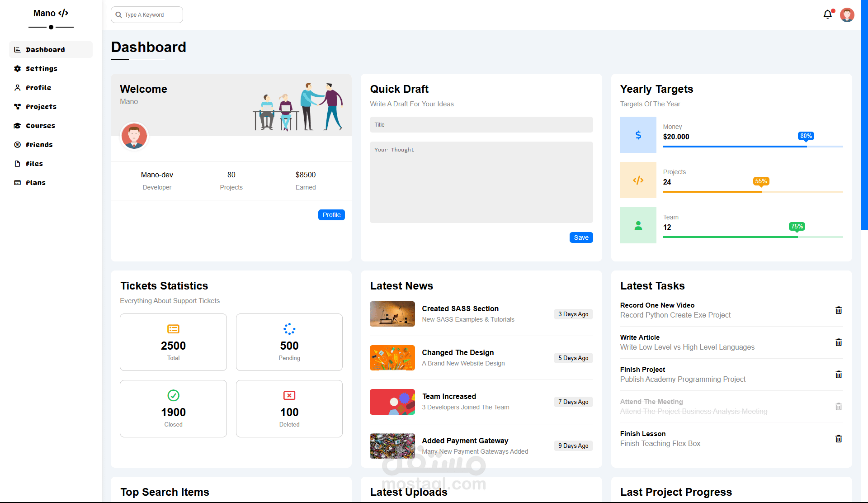The image size is (868, 503).
Task: Delete the 'Write Article' task
Action: (839, 342)
